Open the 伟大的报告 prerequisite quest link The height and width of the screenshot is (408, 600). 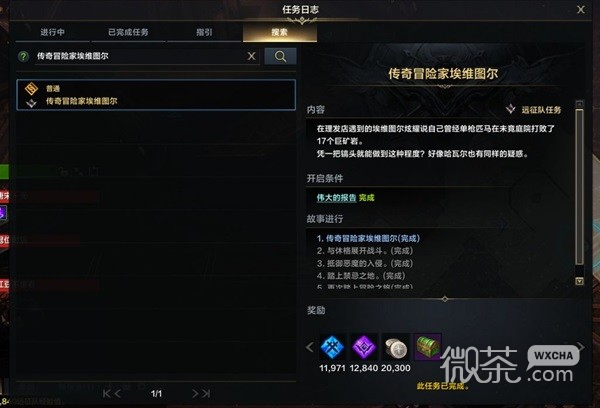point(336,198)
